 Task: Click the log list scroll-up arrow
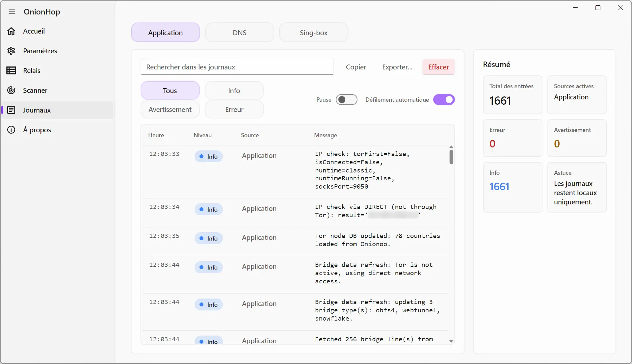click(451, 147)
